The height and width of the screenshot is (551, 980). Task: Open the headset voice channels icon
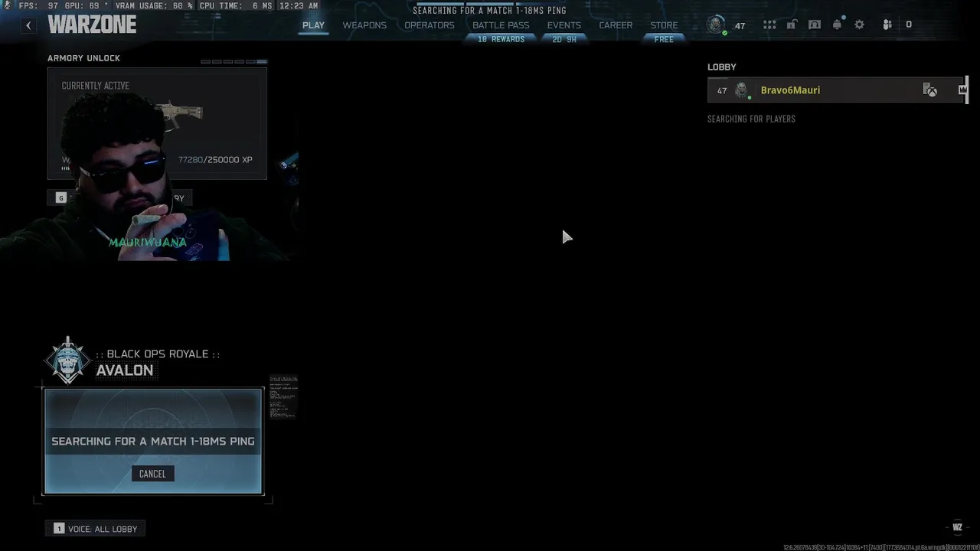pos(815,24)
